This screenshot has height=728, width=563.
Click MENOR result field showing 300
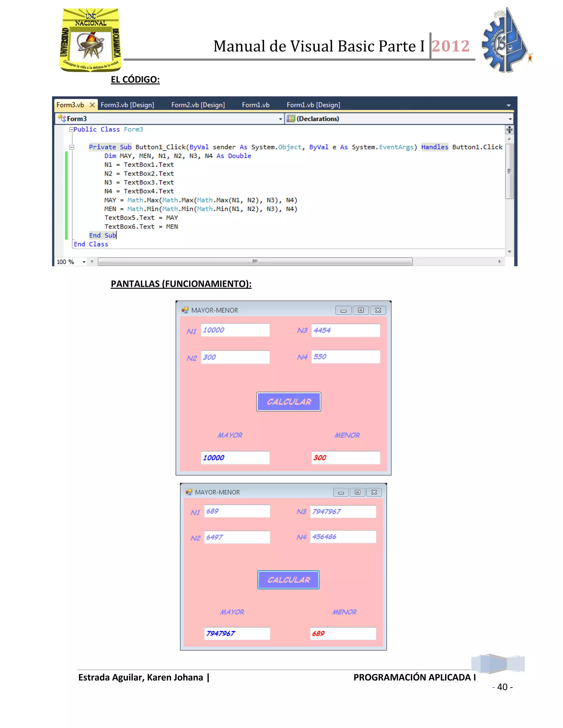(346, 458)
